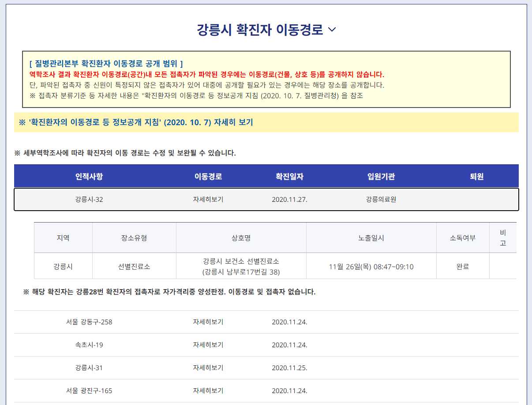Click the 강릉의료원 hospital cell

[x=381, y=199]
